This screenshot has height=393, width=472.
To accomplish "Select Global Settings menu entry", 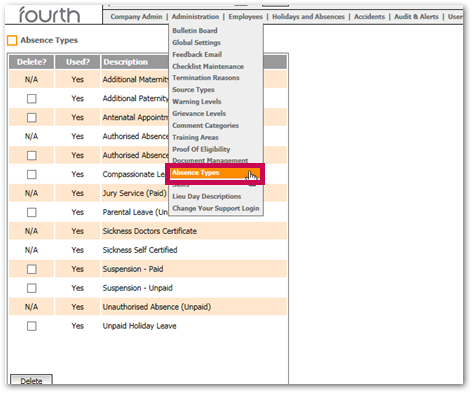I will point(197,43).
